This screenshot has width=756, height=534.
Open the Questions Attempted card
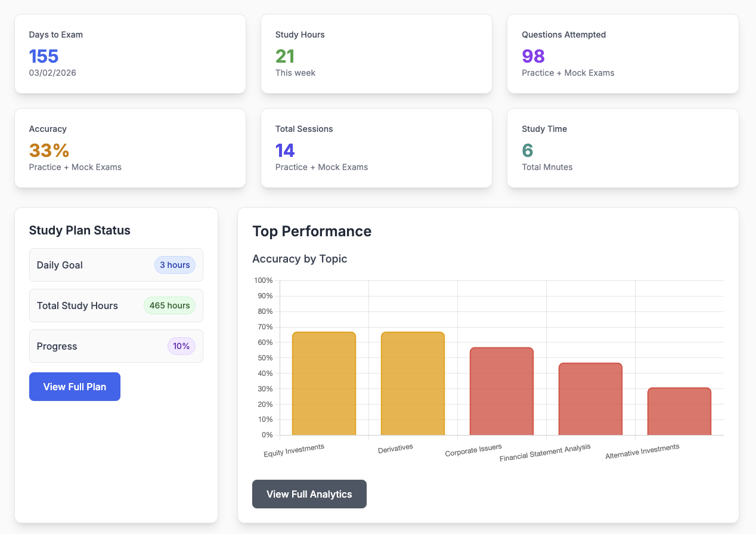point(622,54)
